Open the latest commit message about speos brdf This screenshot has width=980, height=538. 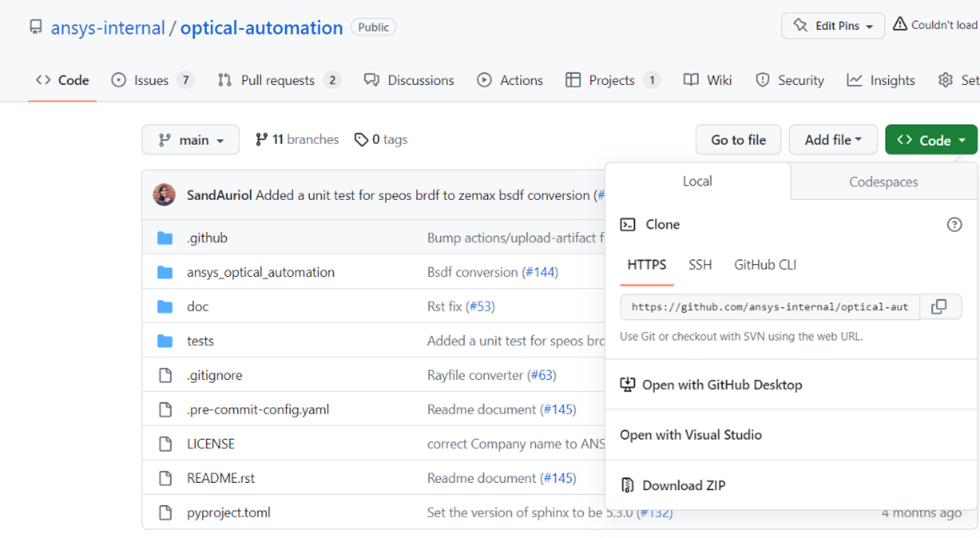[423, 195]
